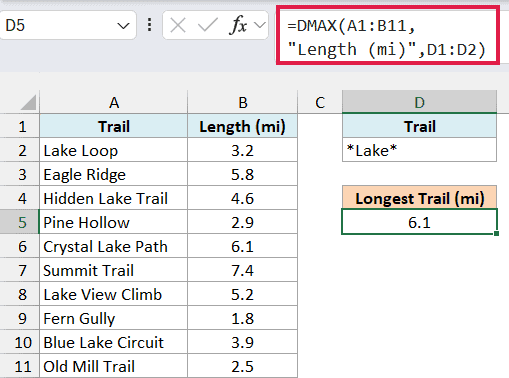This screenshot has width=509, height=378.
Task: Click the Insert Function fx icon
Action: 238,25
